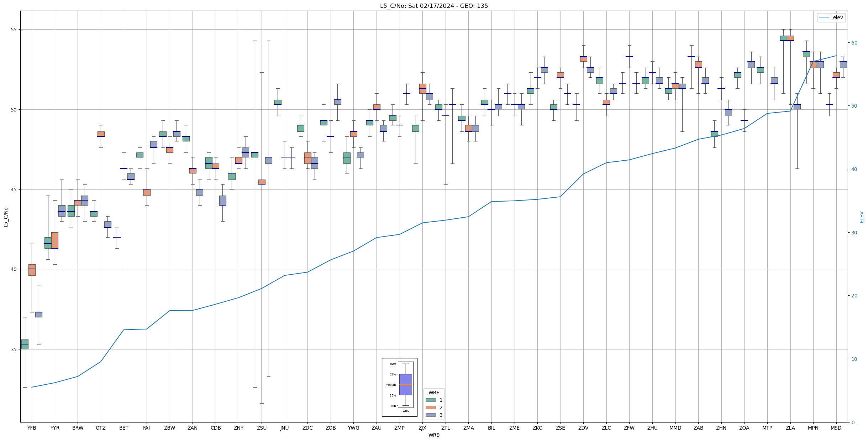Screen dimensions: 868x441
Task: Click the ZLA station tick label
Action: point(790,428)
